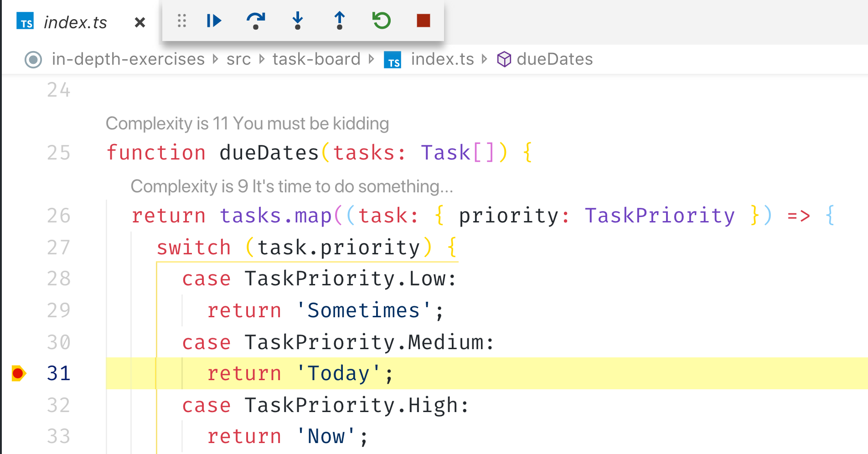Click the debug Step Over icon
The height and width of the screenshot is (454, 868).
pos(256,21)
